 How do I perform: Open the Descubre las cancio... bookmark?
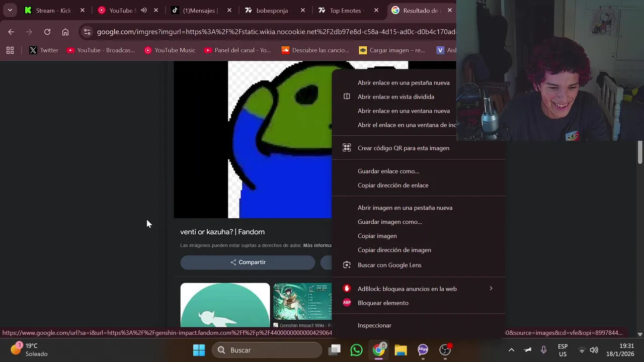315,50
